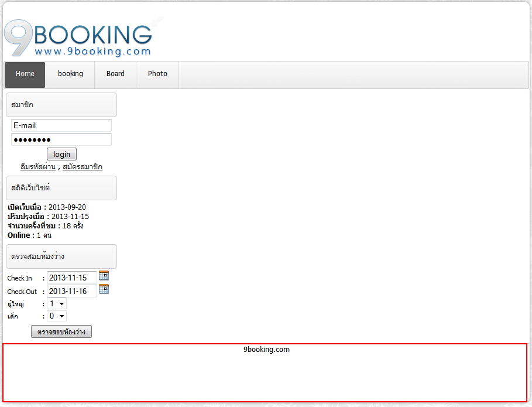Open the ลืมรหัสผ่าน link
This screenshot has width=532, height=407.
[x=37, y=167]
